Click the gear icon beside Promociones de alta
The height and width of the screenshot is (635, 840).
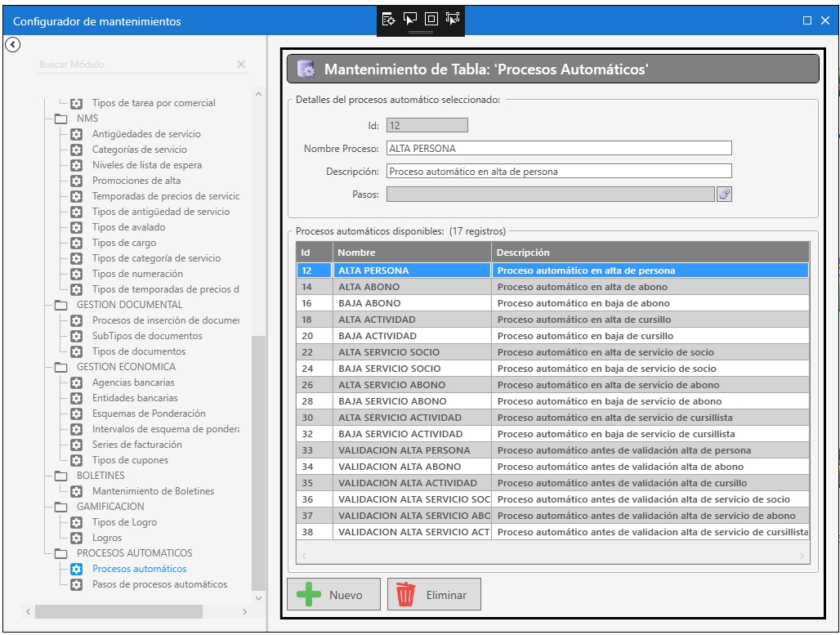pos(77,181)
